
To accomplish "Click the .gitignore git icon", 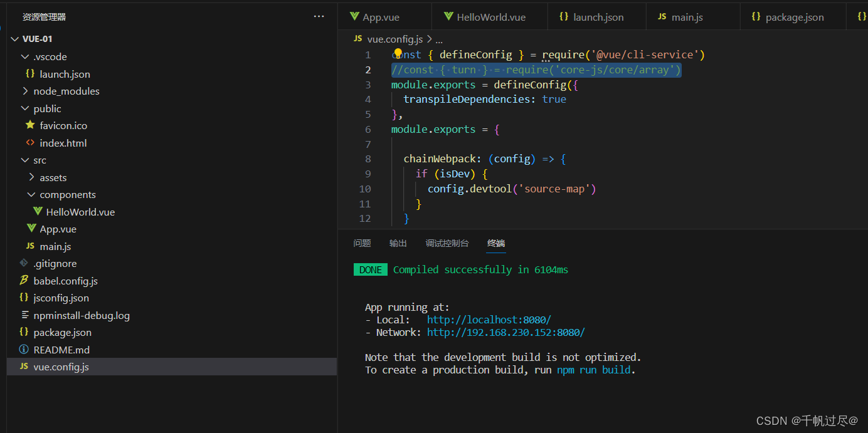I will pos(24,263).
